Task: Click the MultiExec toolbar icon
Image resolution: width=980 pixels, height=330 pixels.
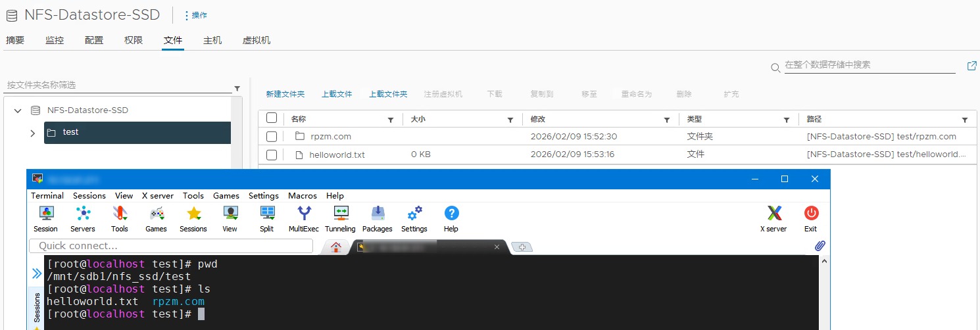Action: [303, 214]
